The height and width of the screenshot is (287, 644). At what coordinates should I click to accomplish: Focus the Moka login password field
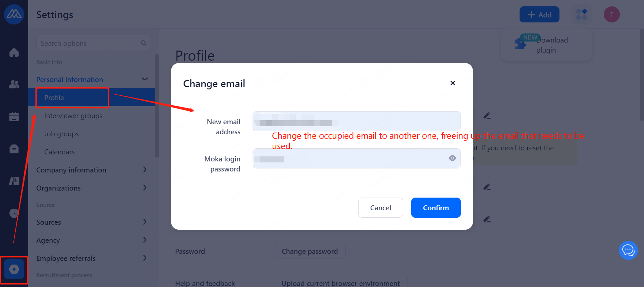click(x=349, y=158)
